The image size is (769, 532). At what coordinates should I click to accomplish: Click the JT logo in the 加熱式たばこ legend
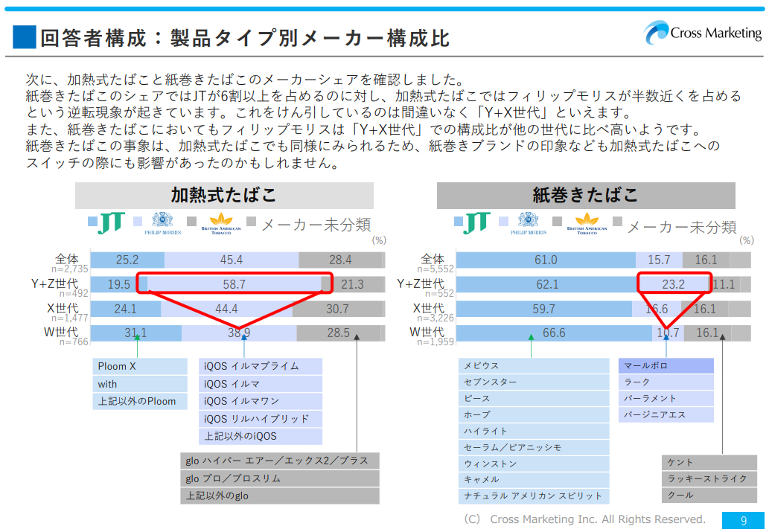[112, 222]
